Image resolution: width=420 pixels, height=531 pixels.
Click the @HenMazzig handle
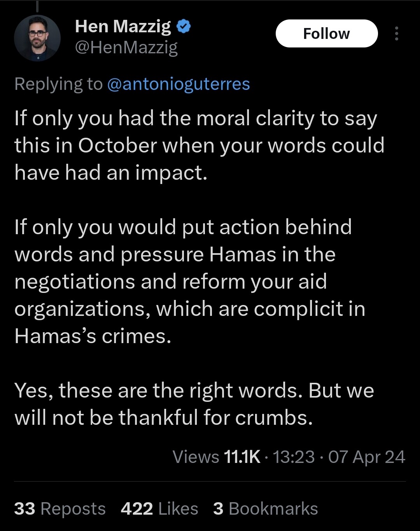point(126,48)
